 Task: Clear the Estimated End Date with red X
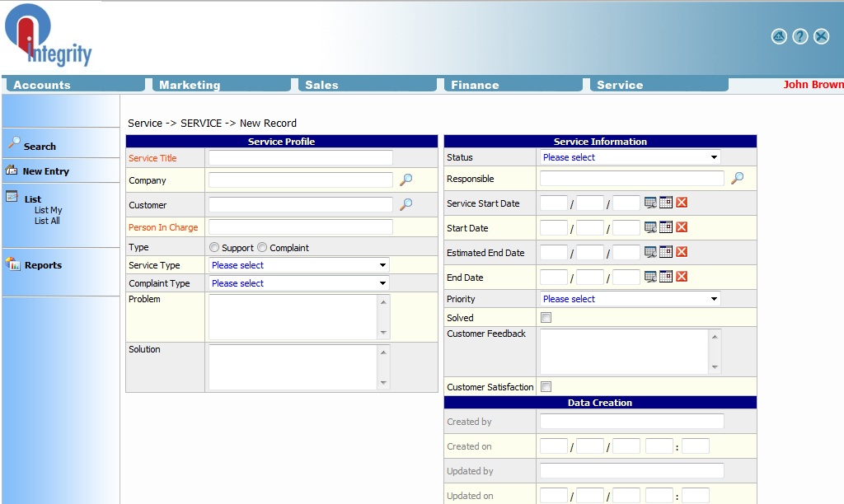pyautogui.click(x=682, y=252)
